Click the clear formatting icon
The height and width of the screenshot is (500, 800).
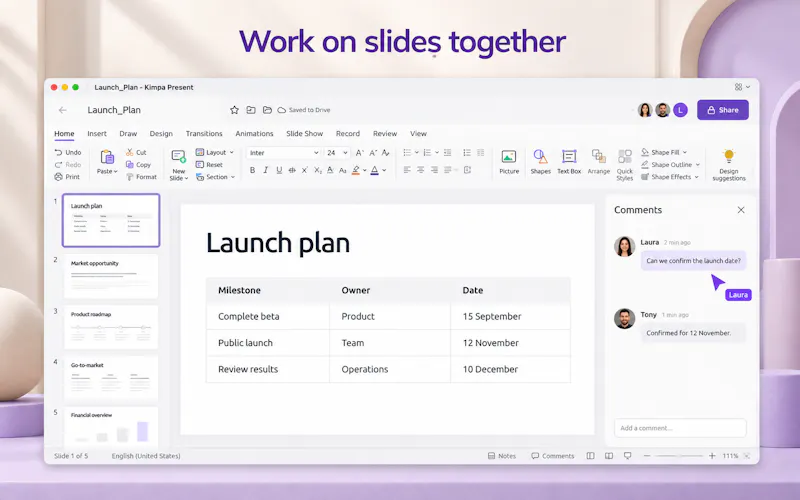pos(386,153)
